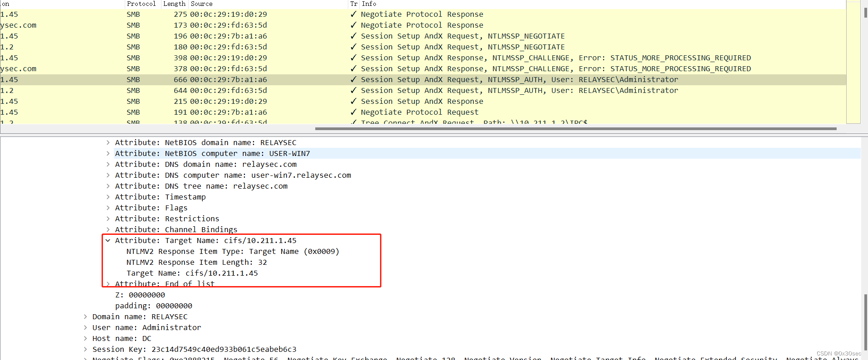Select the 666-length NTLMSSP_AUTH packet row
Viewport: 868px width, 360px height.
[423, 80]
